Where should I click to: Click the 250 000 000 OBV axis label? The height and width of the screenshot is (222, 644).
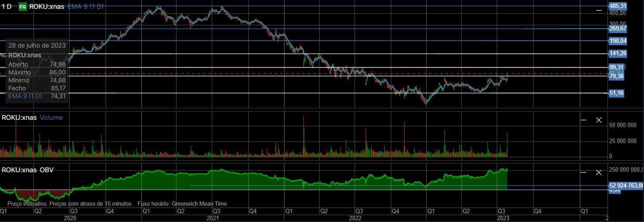click(626, 170)
